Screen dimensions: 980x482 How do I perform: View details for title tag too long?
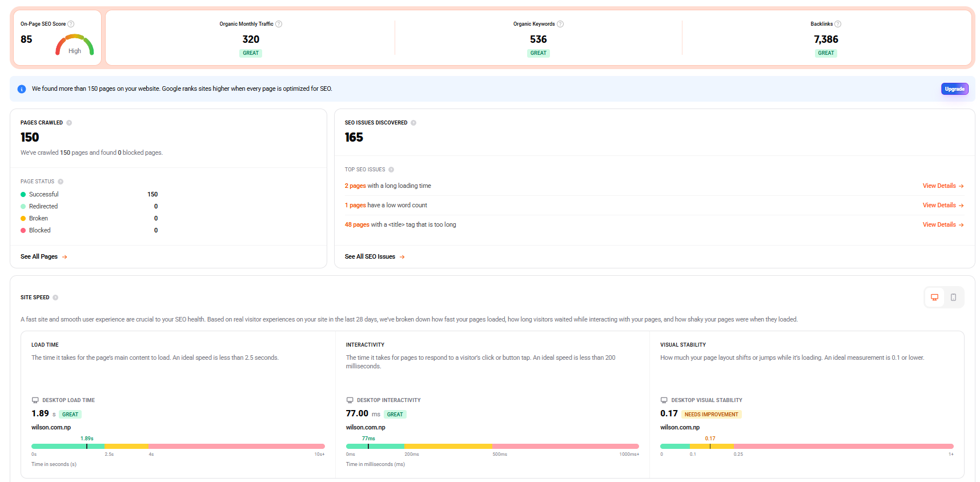click(x=943, y=225)
